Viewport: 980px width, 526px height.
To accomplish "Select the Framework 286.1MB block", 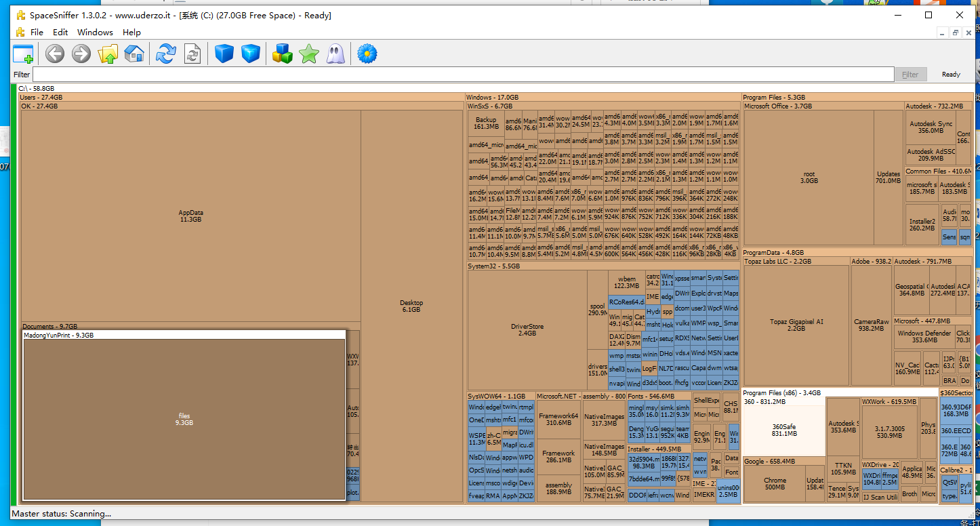I will 558,457.
